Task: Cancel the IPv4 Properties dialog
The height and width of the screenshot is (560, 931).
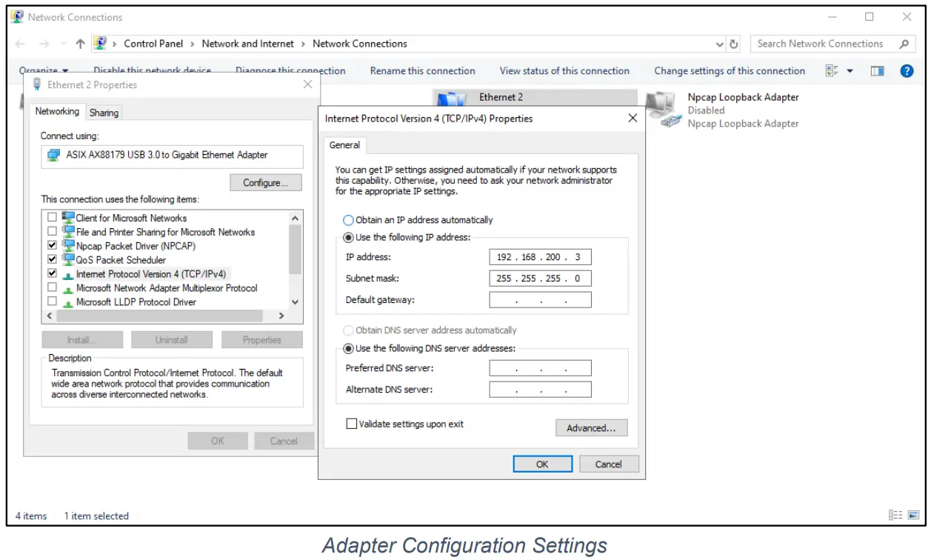Action: (x=608, y=464)
